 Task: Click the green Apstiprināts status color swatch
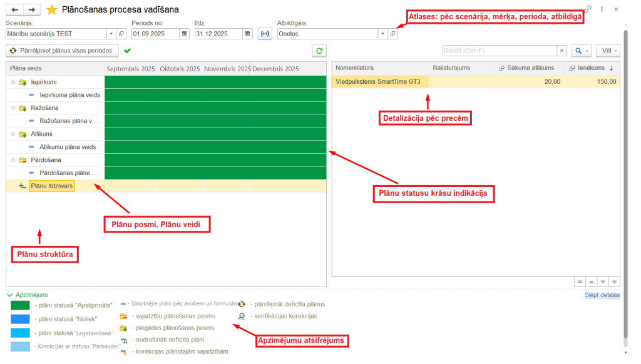(x=20, y=305)
